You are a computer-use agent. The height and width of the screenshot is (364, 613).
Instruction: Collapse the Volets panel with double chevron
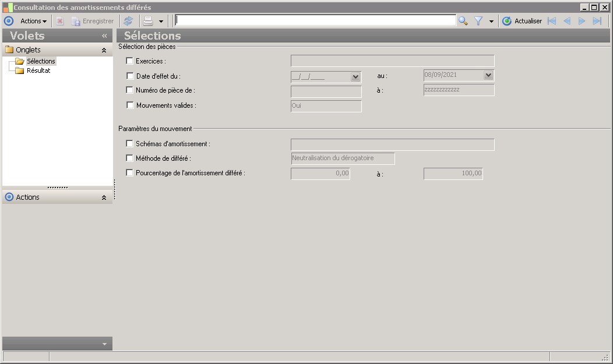[104, 36]
